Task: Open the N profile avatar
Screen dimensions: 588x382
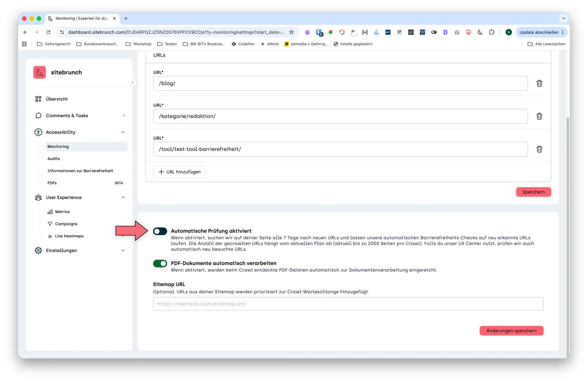Action: [509, 32]
